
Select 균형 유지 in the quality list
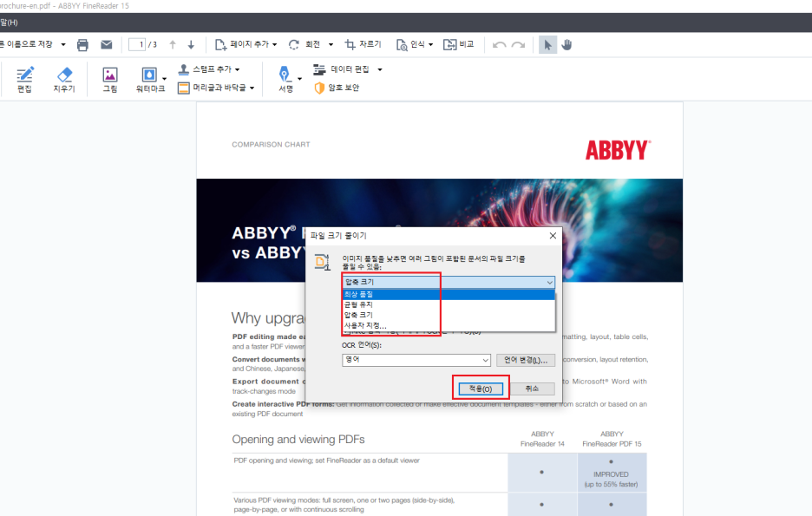[x=449, y=305]
